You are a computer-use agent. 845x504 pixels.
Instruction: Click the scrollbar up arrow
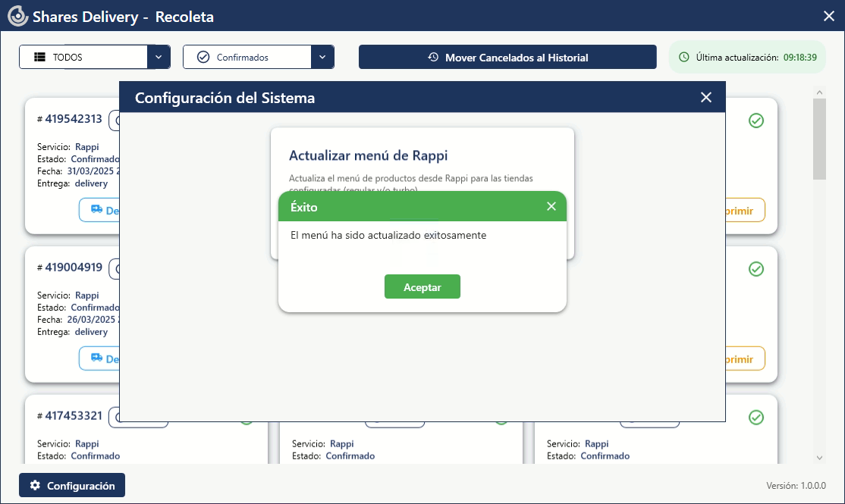(819, 92)
